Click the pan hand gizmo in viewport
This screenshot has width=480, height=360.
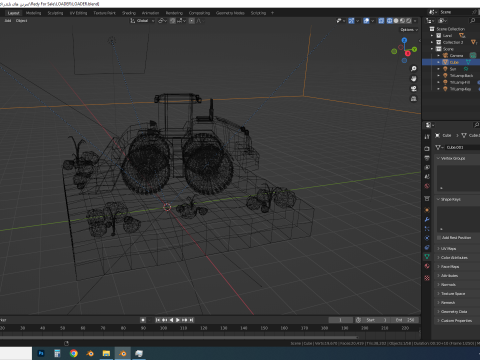point(414,79)
